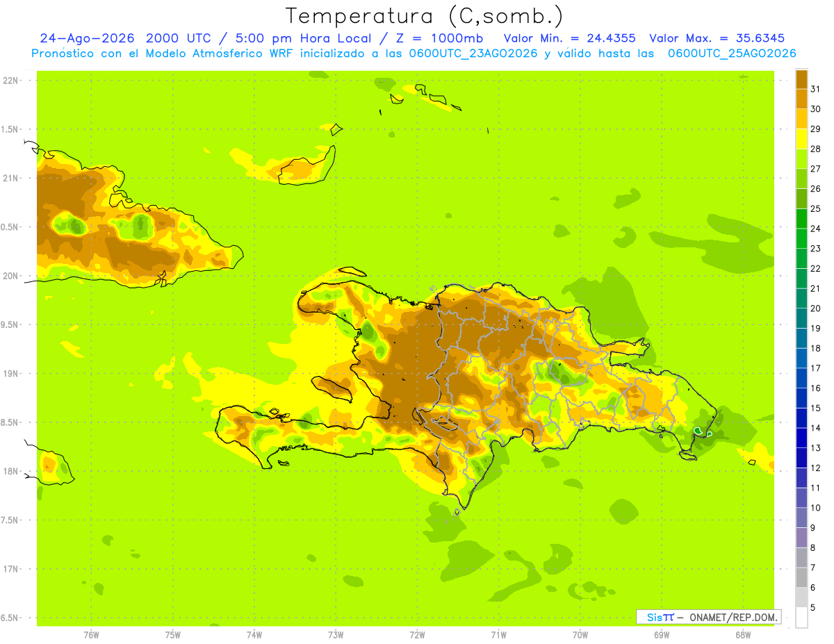
Task: Click the legend value label "28"
Action: pos(816,149)
